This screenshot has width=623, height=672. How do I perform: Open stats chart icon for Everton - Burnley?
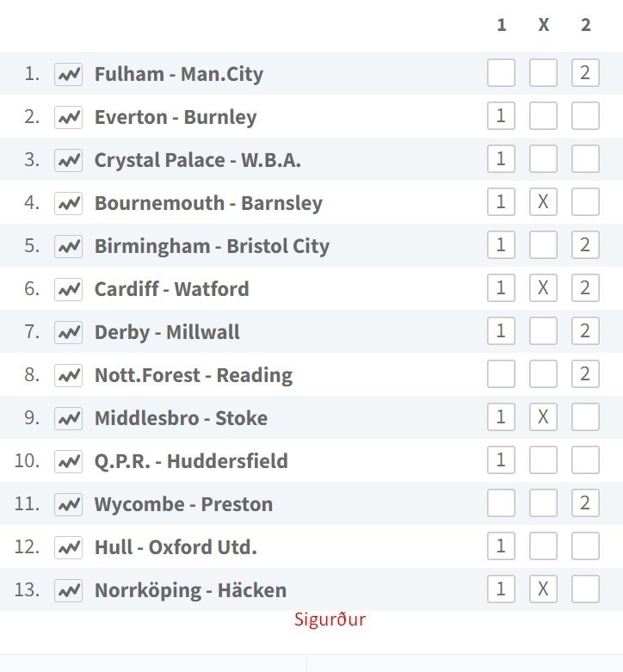click(x=68, y=117)
